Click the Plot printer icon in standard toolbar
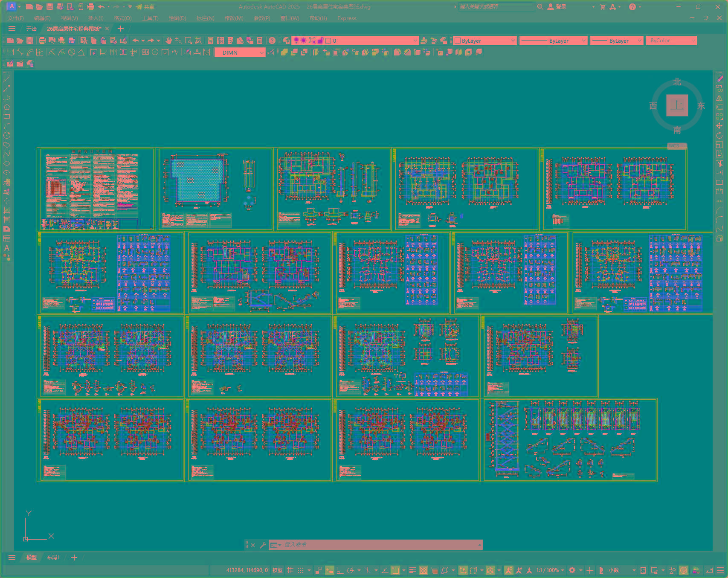The image size is (728, 578). coord(42,41)
